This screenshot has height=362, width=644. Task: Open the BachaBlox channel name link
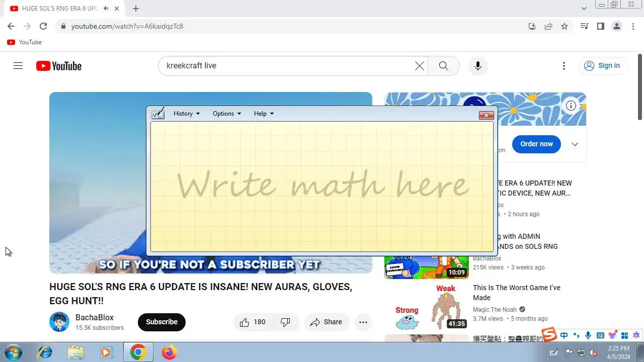(95, 317)
